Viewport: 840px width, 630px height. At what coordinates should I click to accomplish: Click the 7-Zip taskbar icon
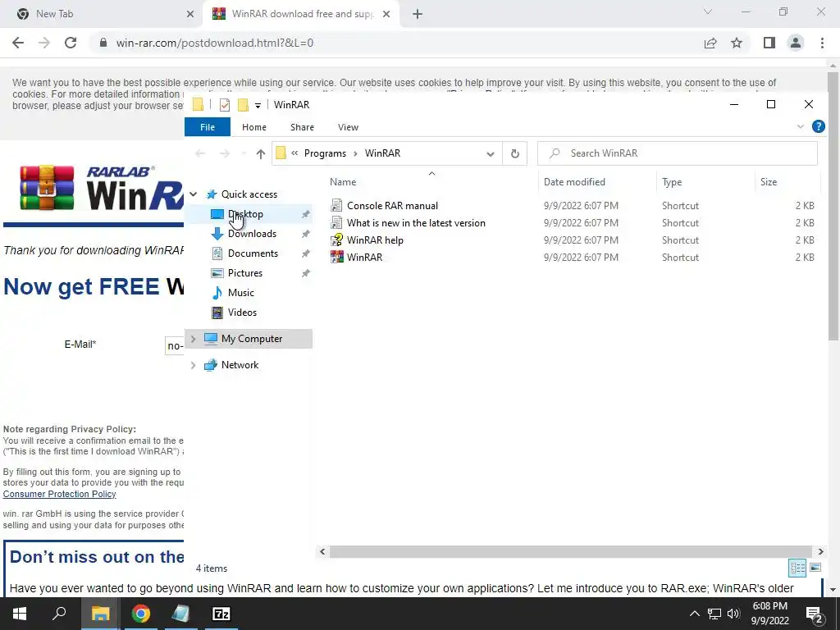[x=221, y=614]
